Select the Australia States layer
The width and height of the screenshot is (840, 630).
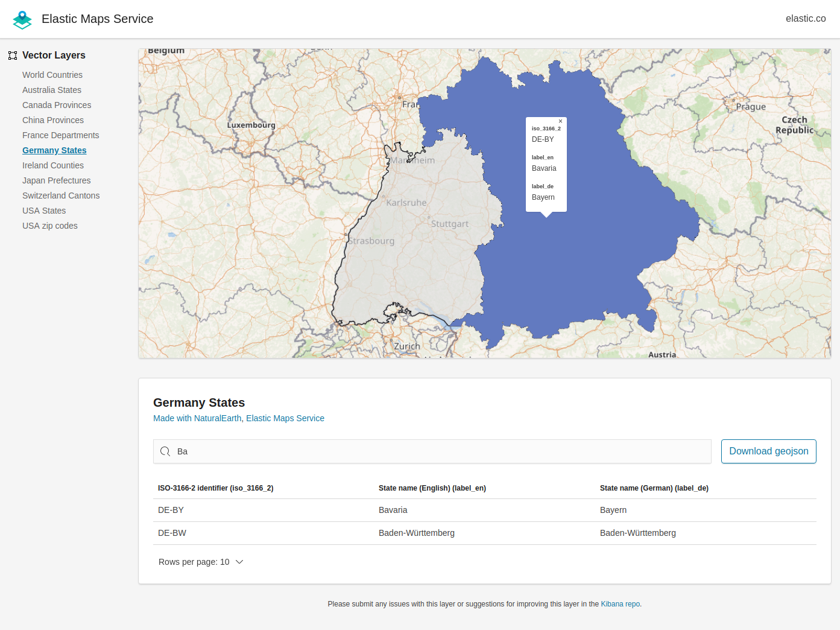pyautogui.click(x=52, y=90)
